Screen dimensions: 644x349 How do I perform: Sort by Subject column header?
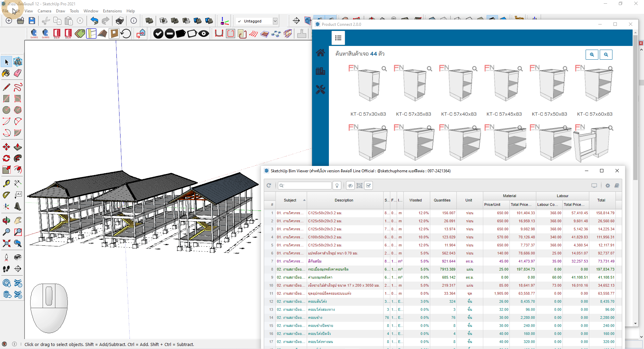(291, 200)
